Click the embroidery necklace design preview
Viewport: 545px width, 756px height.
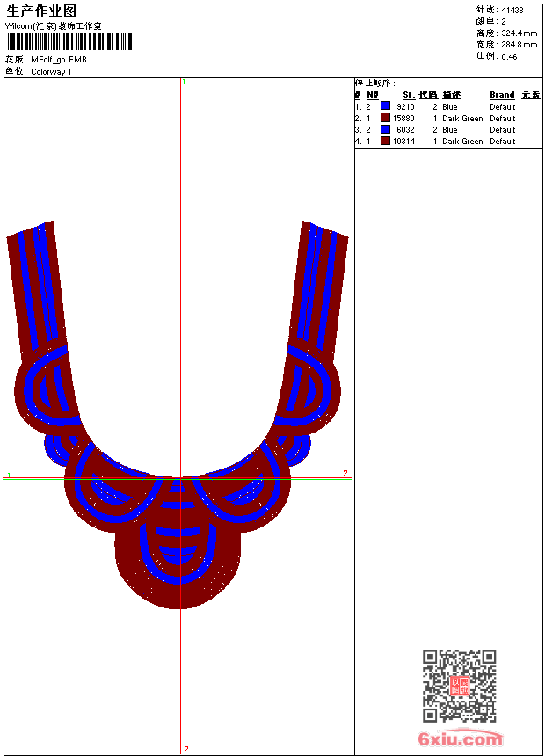[x=178, y=415]
